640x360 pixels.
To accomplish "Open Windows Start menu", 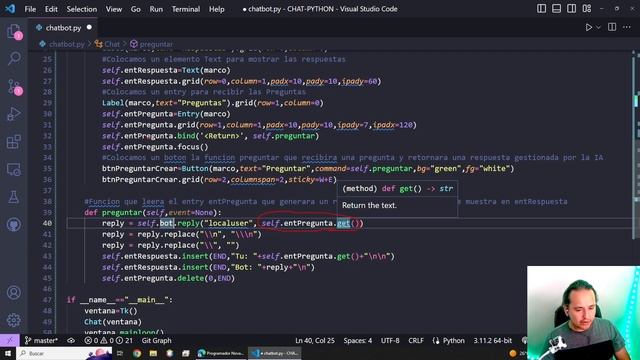I will pos(8,353).
